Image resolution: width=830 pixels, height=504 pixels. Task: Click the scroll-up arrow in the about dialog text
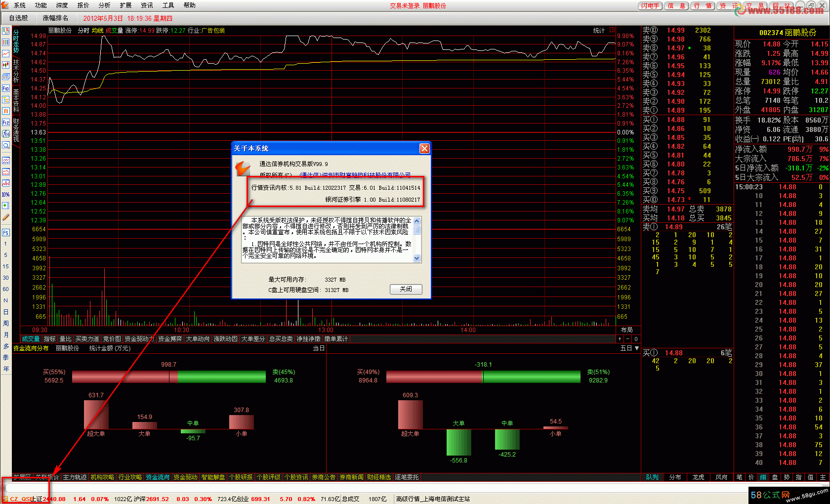[417, 221]
